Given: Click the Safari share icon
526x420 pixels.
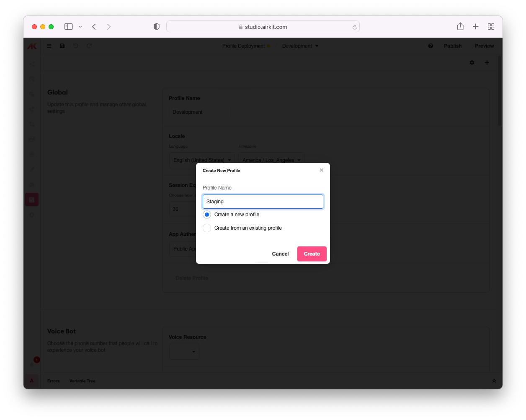Looking at the screenshot, I should 460,26.
